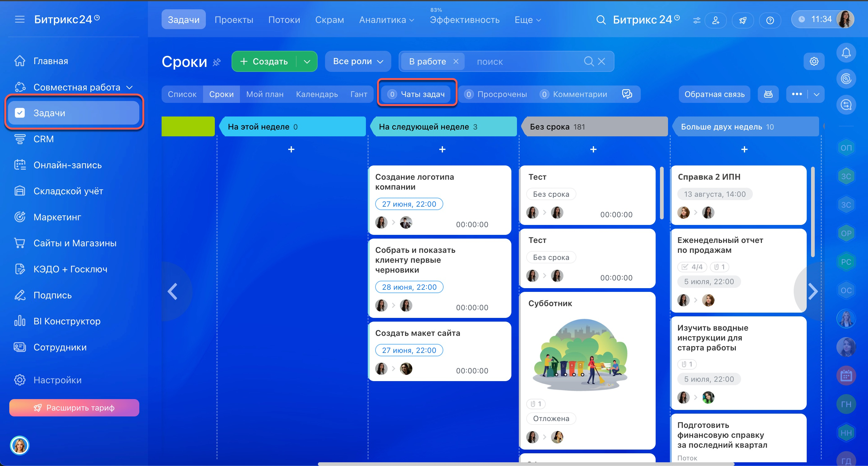Open Складской учёт in the sidebar

click(58, 191)
